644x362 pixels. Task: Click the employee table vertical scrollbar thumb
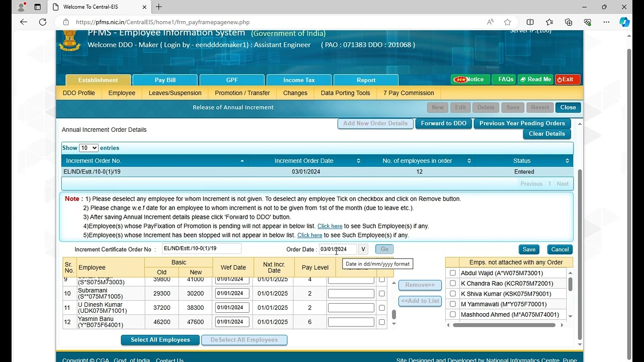[394, 315]
